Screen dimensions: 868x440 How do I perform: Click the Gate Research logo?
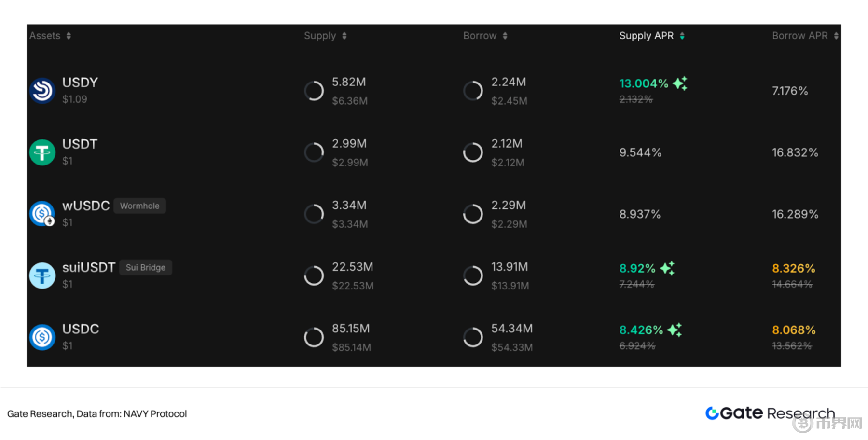(x=770, y=413)
